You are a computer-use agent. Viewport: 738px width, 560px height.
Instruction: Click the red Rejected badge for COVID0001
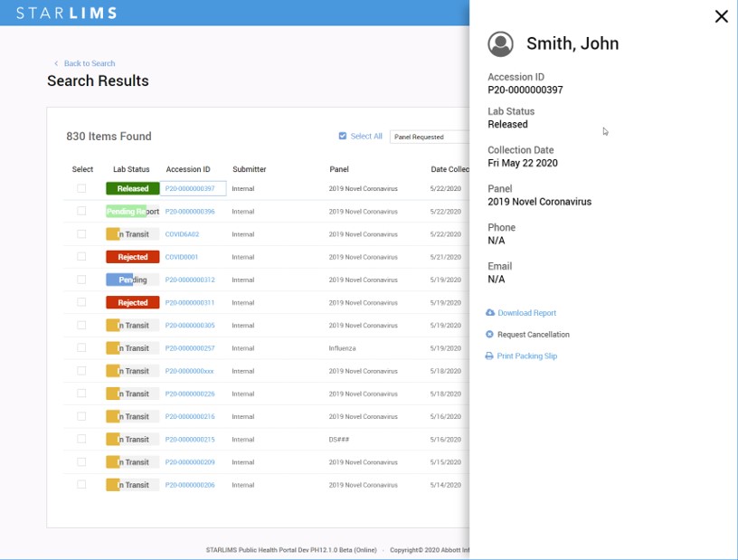(x=132, y=257)
